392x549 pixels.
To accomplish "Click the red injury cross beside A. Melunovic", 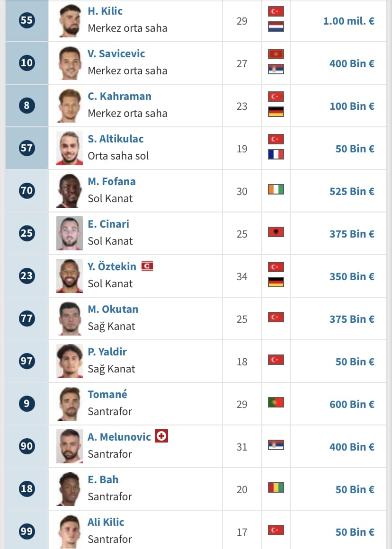I will coord(161,436).
